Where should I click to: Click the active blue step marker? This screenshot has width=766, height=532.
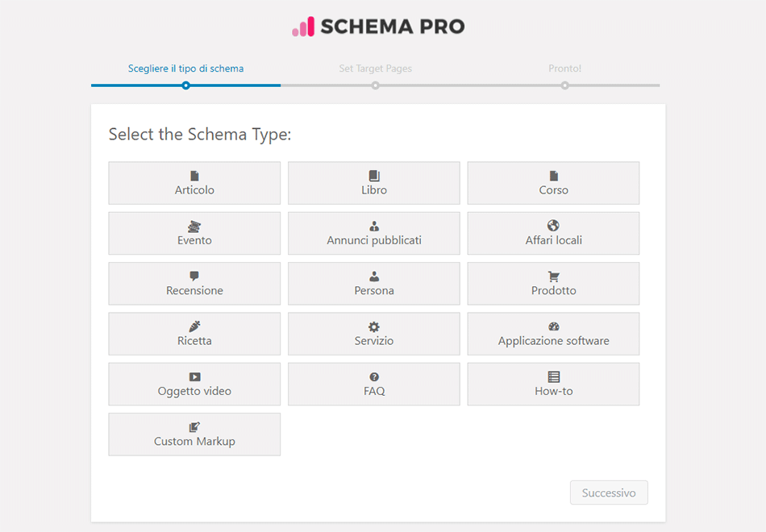point(185,85)
